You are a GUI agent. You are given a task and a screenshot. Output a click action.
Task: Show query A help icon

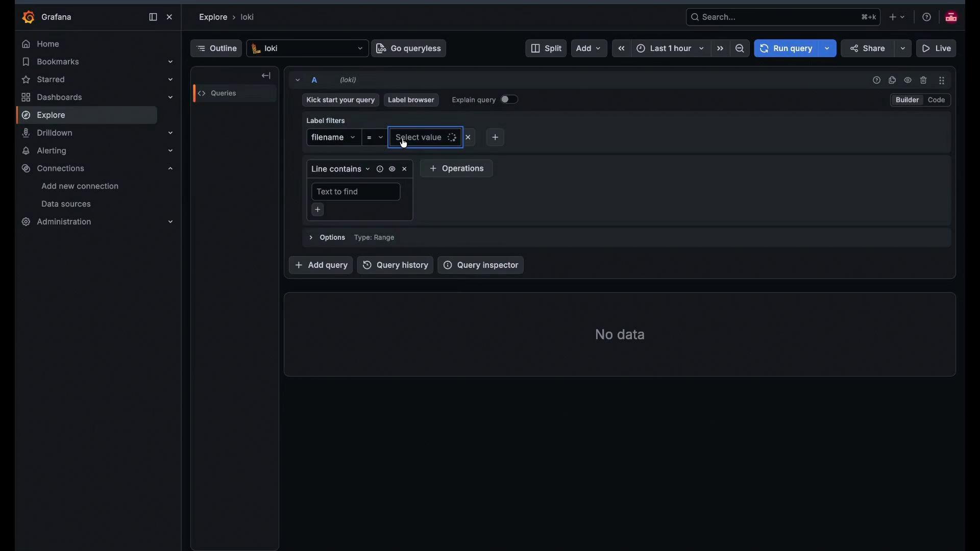pos(877,80)
